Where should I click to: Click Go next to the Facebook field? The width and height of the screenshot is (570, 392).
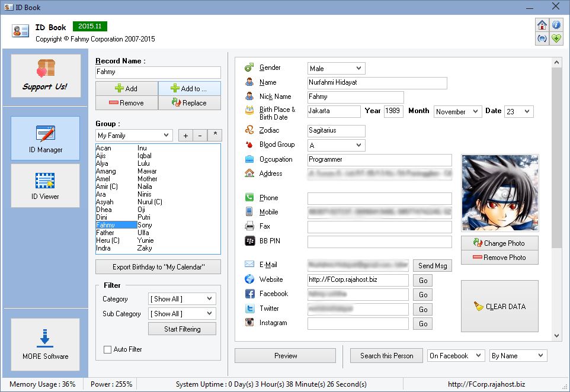point(423,295)
